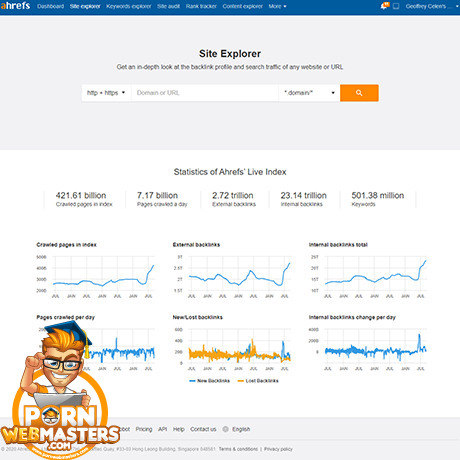460x460 pixels.
Task: Click the 2.72 trillion external backlinks statistic
Action: click(234, 199)
